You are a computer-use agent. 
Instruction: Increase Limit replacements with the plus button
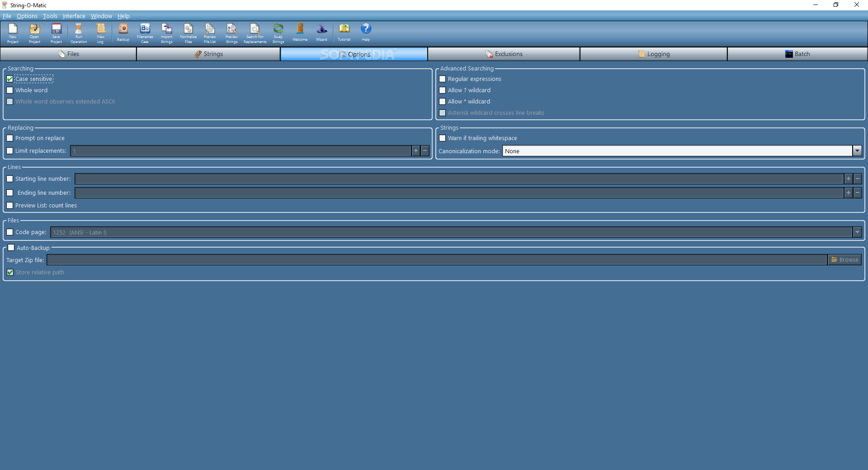pyautogui.click(x=416, y=151)
